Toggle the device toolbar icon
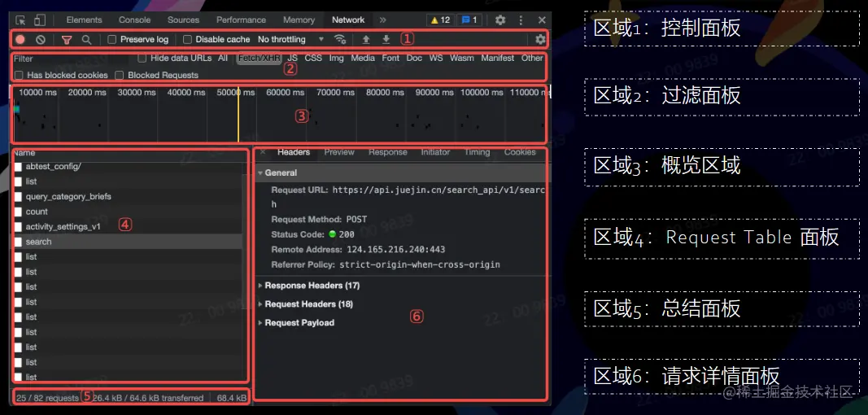868x415 pixels. [x=39, y=20]
